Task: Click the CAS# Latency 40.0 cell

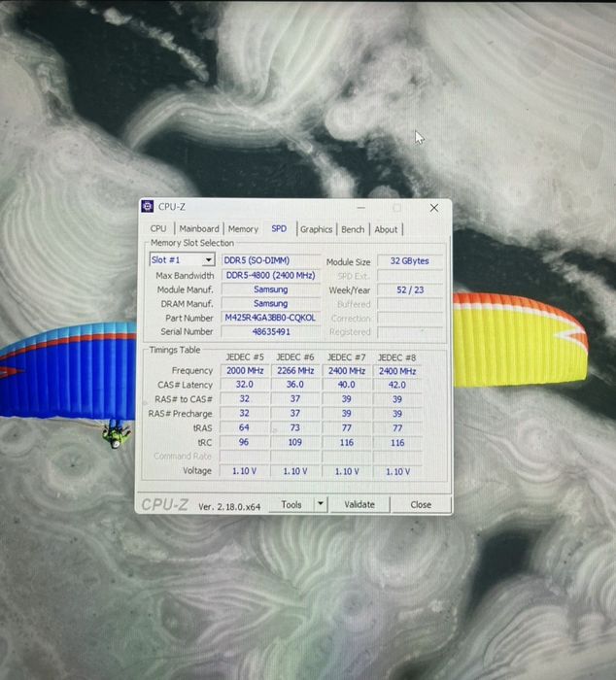Action: [x=347, y=385]
